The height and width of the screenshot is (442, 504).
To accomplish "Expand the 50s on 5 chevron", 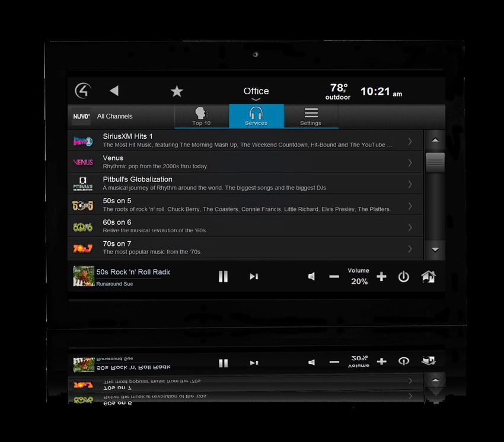I will coord(410,206).
